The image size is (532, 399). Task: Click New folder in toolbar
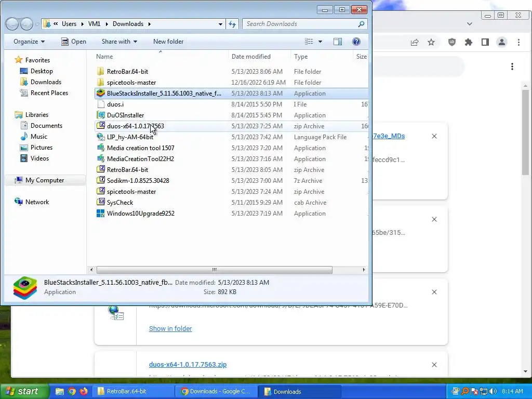(168, 42)
